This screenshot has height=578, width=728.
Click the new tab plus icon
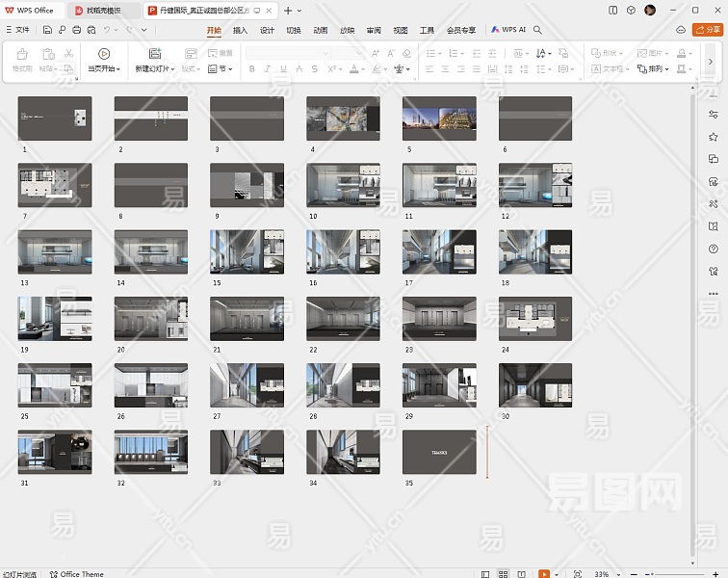pos(287,10)
